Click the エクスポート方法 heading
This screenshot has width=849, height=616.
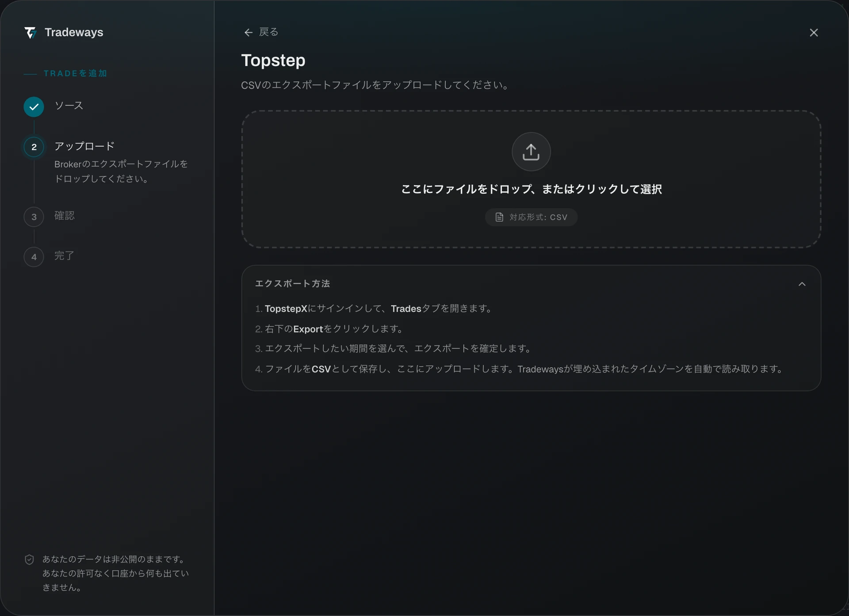(x=292, y=284)
